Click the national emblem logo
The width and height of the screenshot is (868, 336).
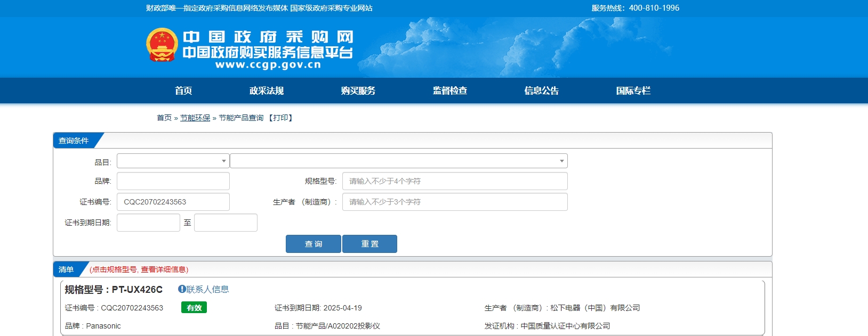[x=162, y=45]
